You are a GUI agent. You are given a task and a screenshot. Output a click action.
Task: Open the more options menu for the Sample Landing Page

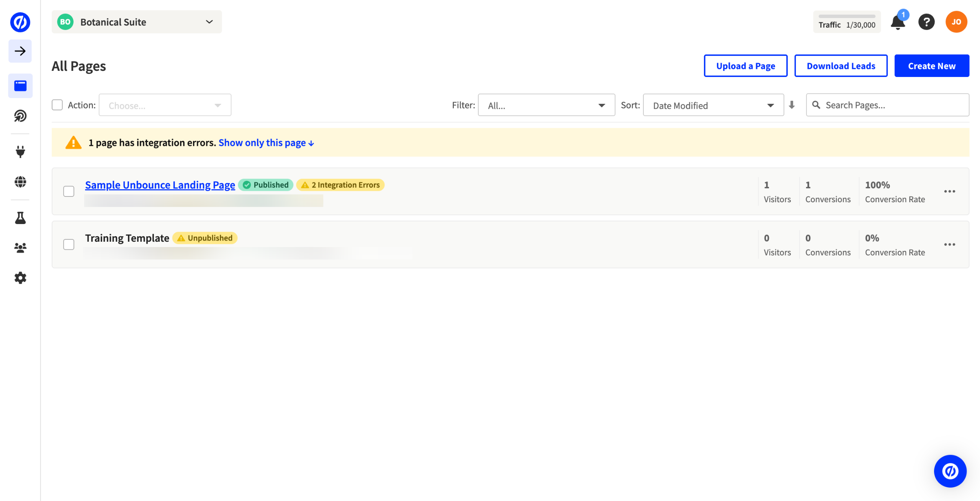(949, 191)
